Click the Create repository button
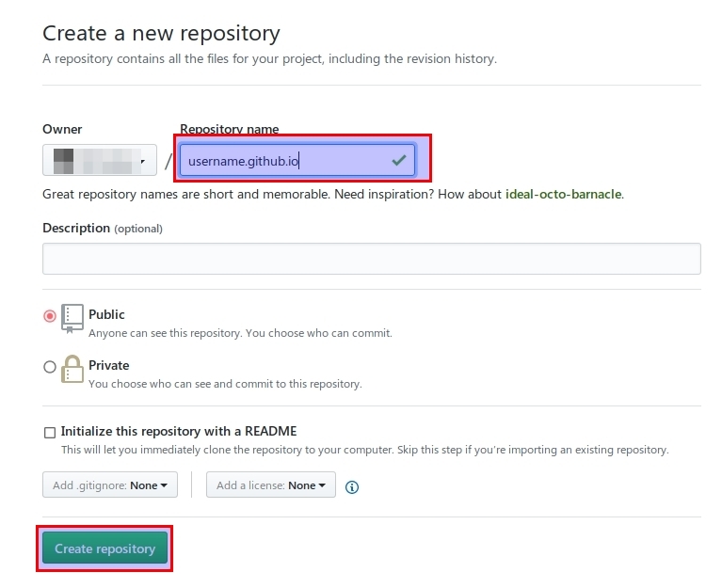Image resolution: width=722 pixels, height=588 pixels. coord(104,548)
